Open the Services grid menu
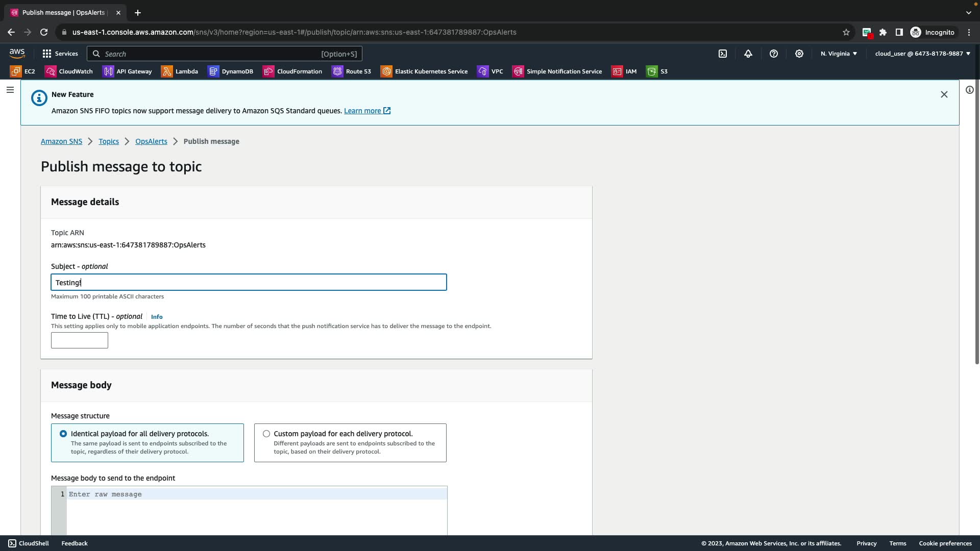This screenshot has height=551, width=980. 60,54
